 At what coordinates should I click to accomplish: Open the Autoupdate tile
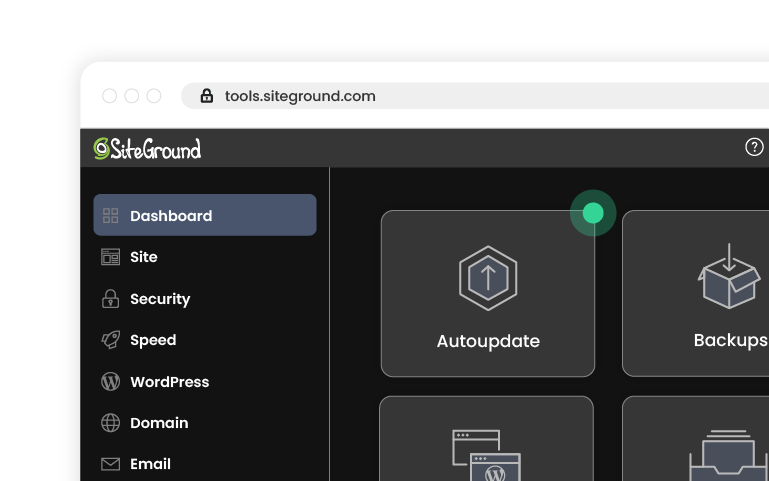[x=487, y=294]
